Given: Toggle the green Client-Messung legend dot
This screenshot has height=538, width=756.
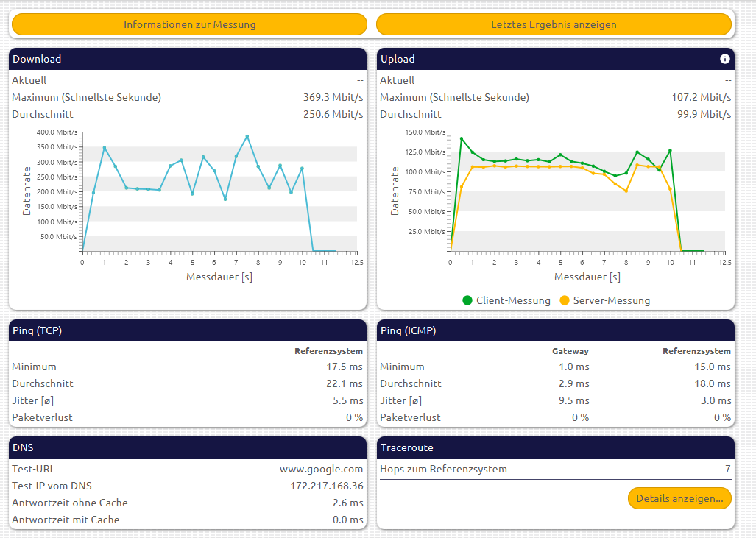Looking at the screenshot, I should pyautogui.click(x=467, y=300).
